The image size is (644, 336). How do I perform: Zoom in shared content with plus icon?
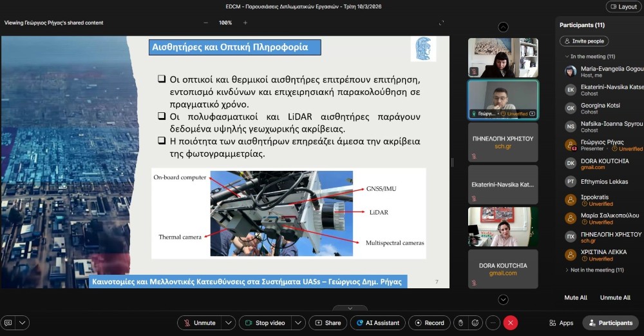(245, 23)
